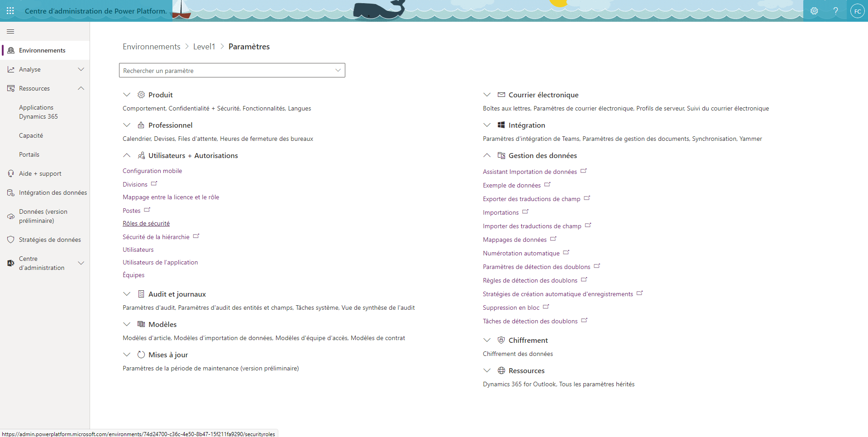Open Sécurité de la hiérarchie link
Viewport: 868px width, 437px height.
click(156, 237)
